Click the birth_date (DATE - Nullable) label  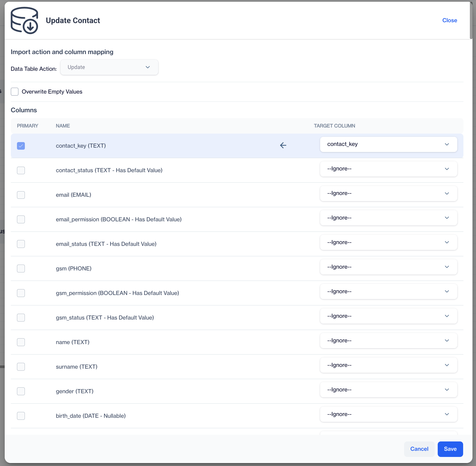[x=91, y=416]
